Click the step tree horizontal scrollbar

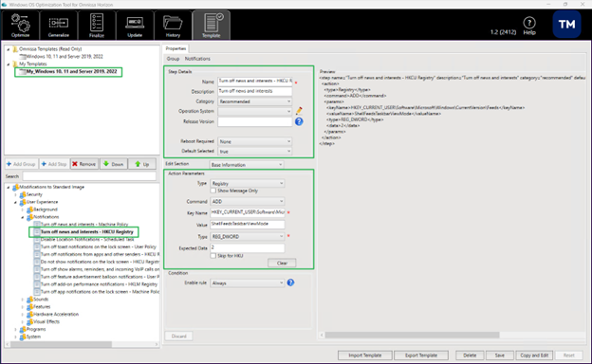coord(61,344)
